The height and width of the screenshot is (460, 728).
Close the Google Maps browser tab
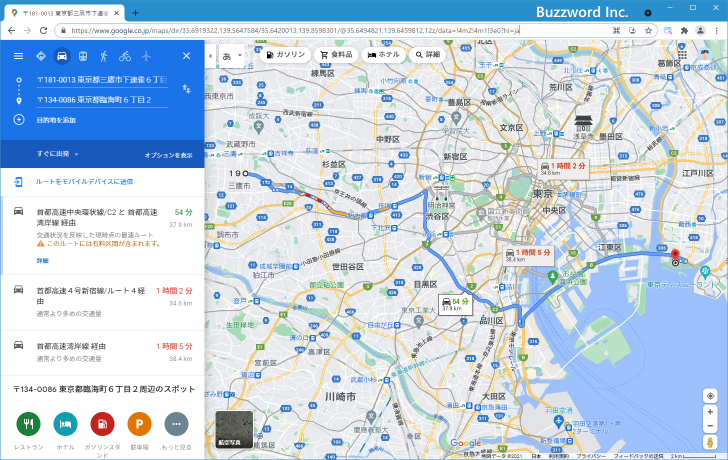pos(116,13)
